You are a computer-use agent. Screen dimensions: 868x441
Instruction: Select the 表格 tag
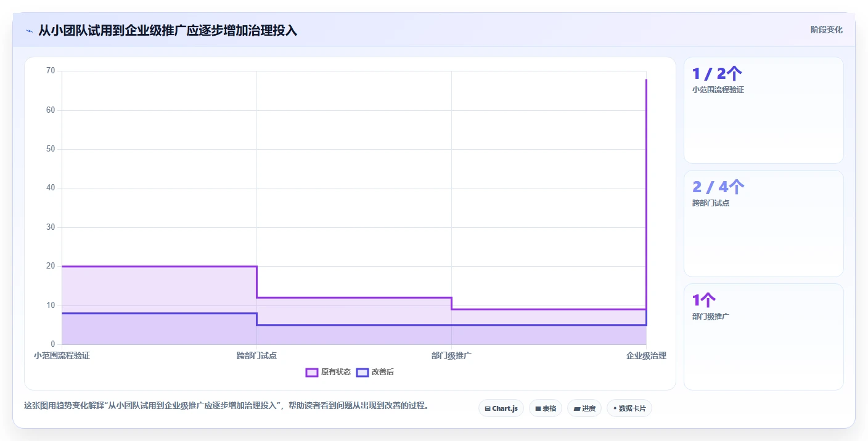(546, 408)
